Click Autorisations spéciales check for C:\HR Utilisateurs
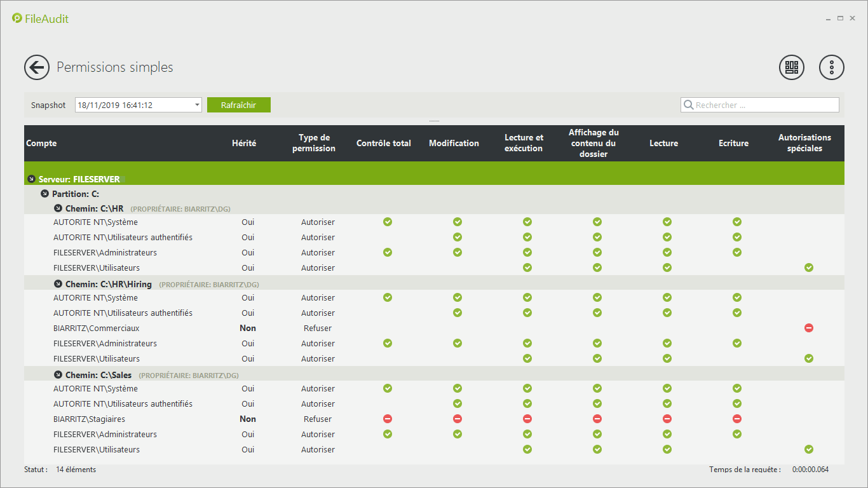The image size is (868, 488). click(808, 268)
